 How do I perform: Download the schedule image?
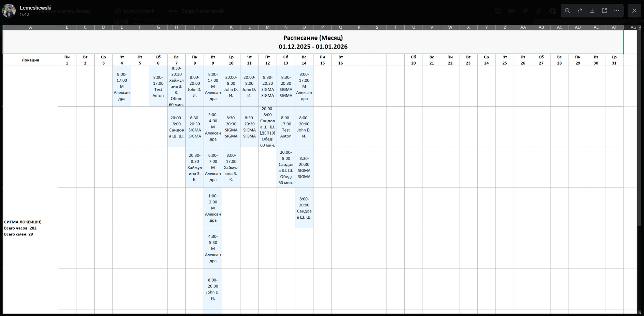click(592, 11)
